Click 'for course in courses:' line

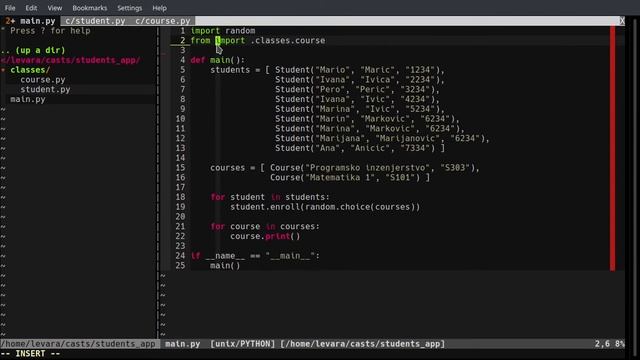tap(265, 227)
